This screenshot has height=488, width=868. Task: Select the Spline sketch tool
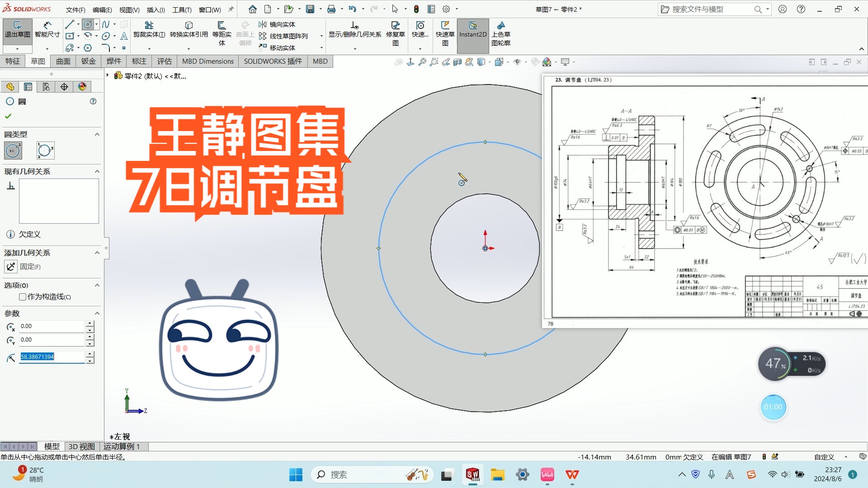(106, 24)
